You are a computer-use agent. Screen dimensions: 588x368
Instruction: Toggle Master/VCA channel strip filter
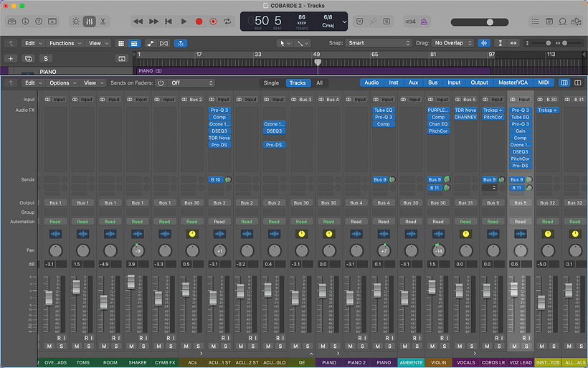513,82
